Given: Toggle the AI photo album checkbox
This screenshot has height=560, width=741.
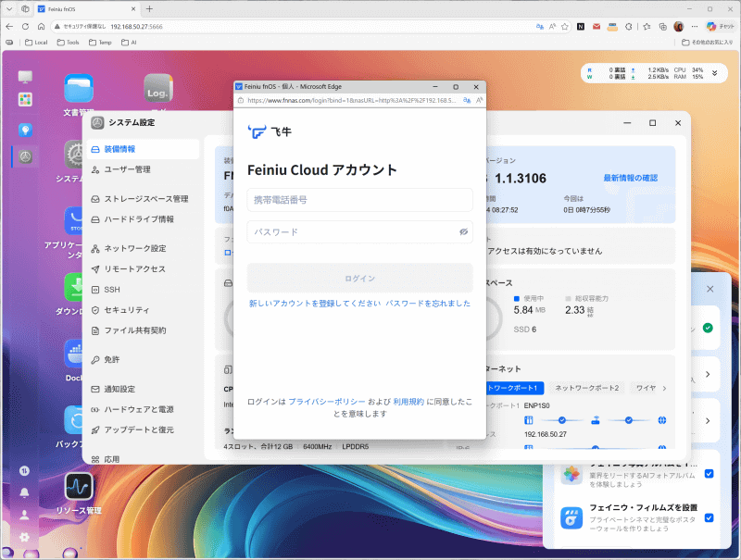Looking at the screenshot, I should point(709,474).
